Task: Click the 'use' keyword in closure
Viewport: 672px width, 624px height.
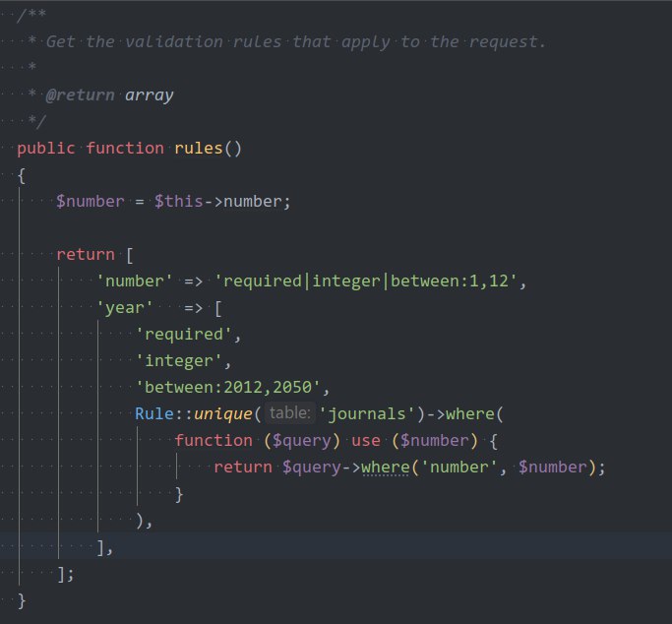Action: tap(366, 441)
